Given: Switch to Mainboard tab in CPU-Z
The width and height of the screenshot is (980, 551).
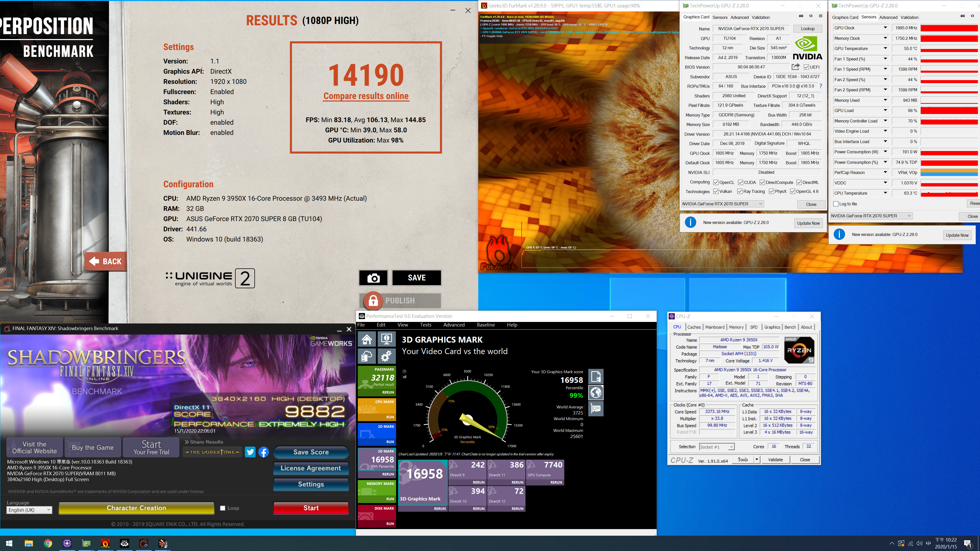Looking at the screenshot, I should (x=715, y=327).
